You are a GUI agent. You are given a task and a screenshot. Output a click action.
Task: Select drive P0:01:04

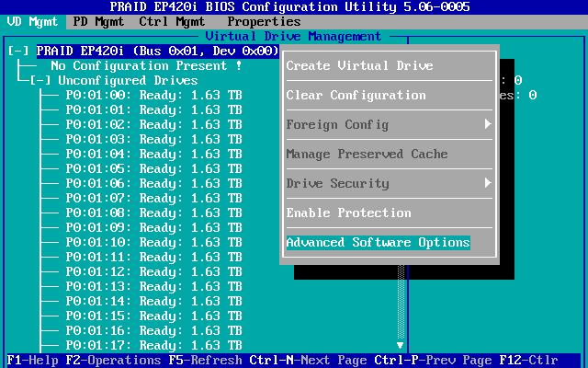click(x=153, y=154)
